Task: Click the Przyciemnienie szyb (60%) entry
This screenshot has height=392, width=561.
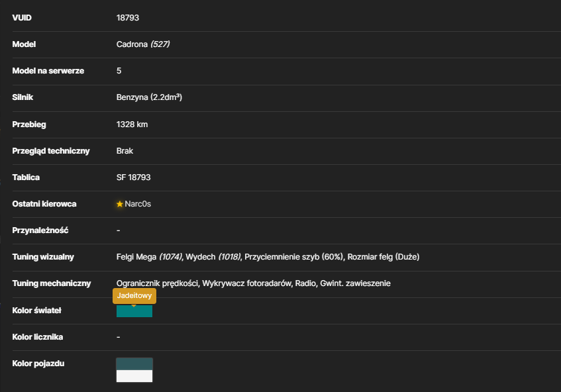Action: [294, 257]
